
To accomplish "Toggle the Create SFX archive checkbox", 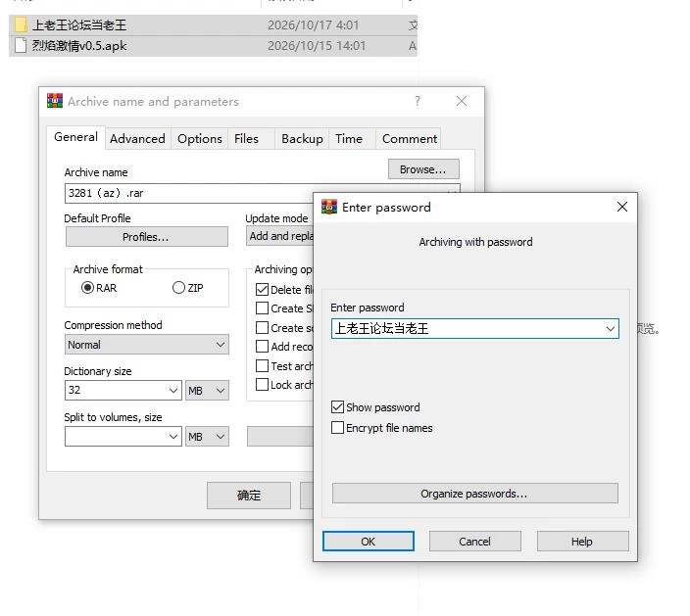I will point(262,308).
